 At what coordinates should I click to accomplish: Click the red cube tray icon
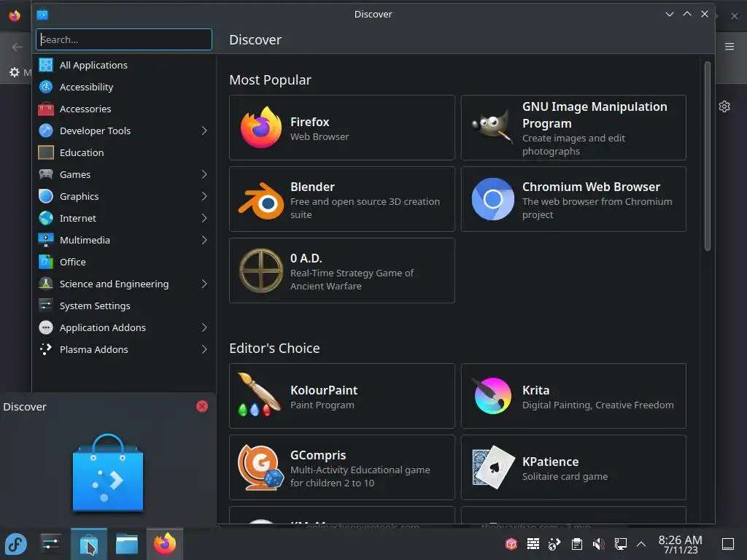click(x=511, y=544)
